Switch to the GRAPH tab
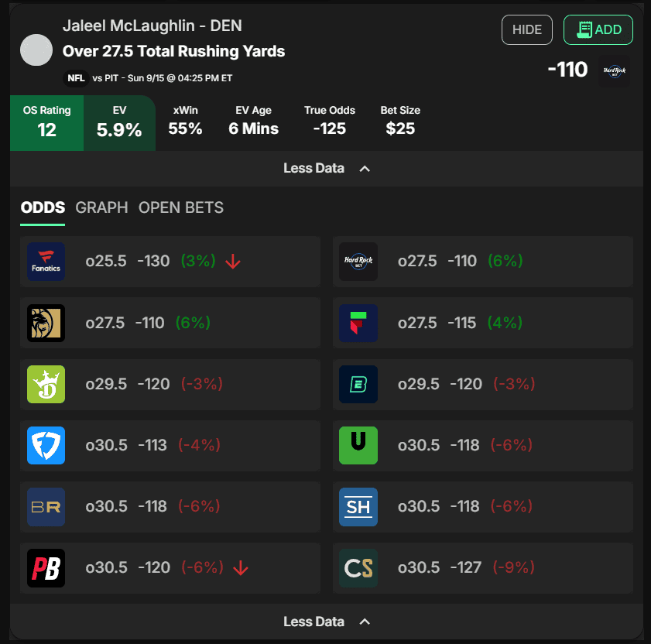The width and height of the screenshot is (651, 644). click(101, 207)
